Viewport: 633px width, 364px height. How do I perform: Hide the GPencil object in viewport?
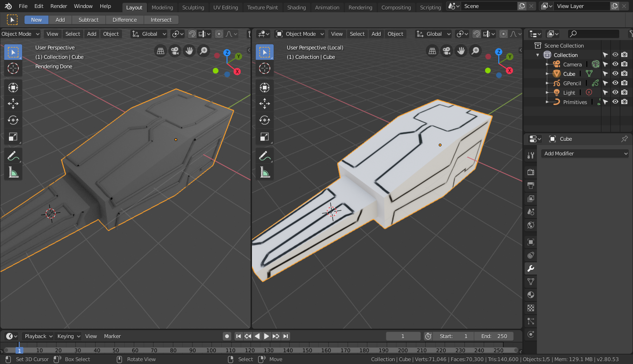(615, 83)
